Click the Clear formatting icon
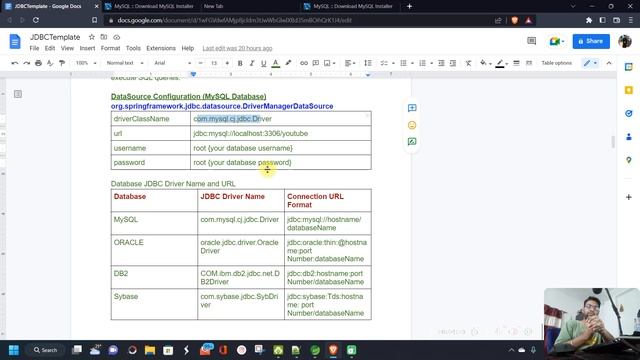640x360 pixels. tap(468, 63)
